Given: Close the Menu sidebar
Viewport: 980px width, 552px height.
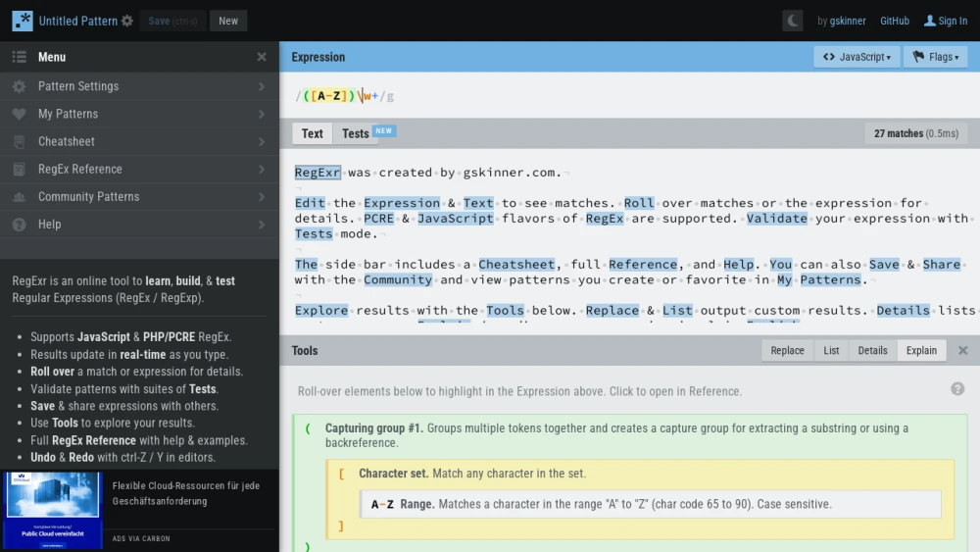Looking at the screenshot, I should coord(262,57).
